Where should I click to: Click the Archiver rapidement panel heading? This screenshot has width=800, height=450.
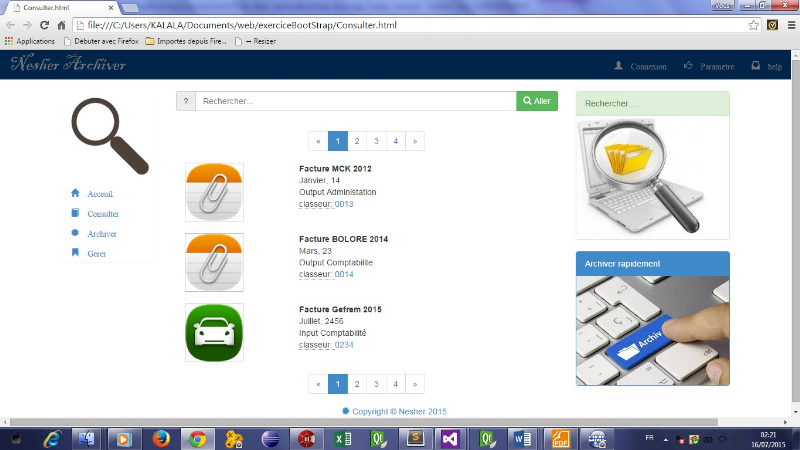[653, 264]
